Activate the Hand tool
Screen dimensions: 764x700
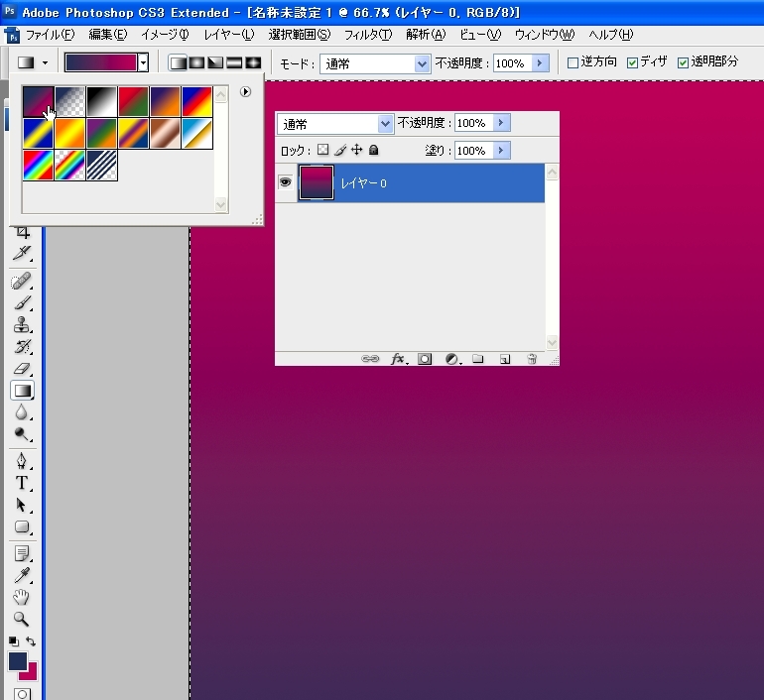22,597
